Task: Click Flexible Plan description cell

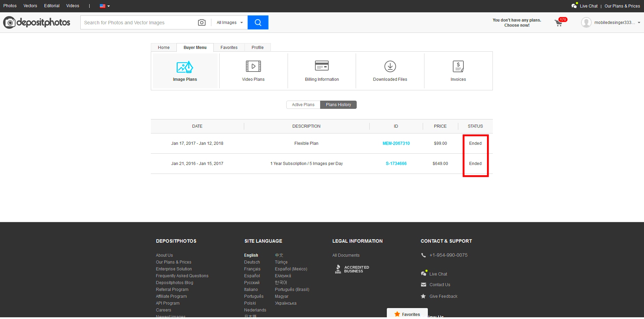Action: [x=306, y=143]
